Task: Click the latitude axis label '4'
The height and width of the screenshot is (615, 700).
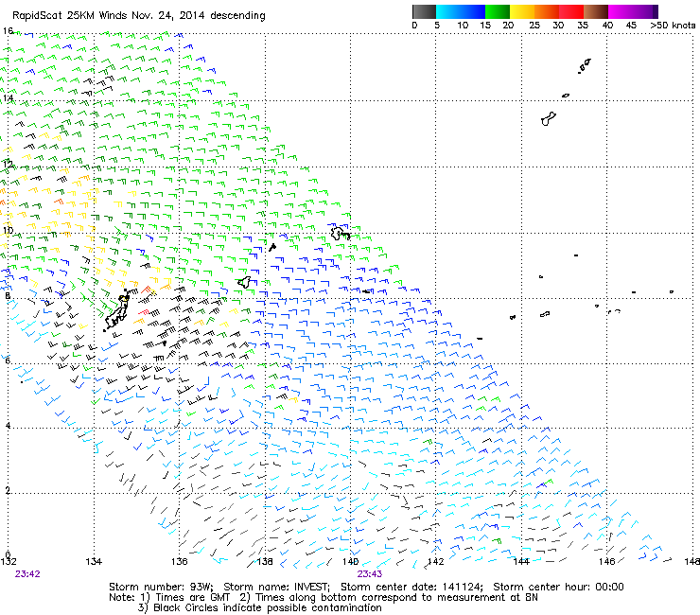Action: [x=8, y=425]
